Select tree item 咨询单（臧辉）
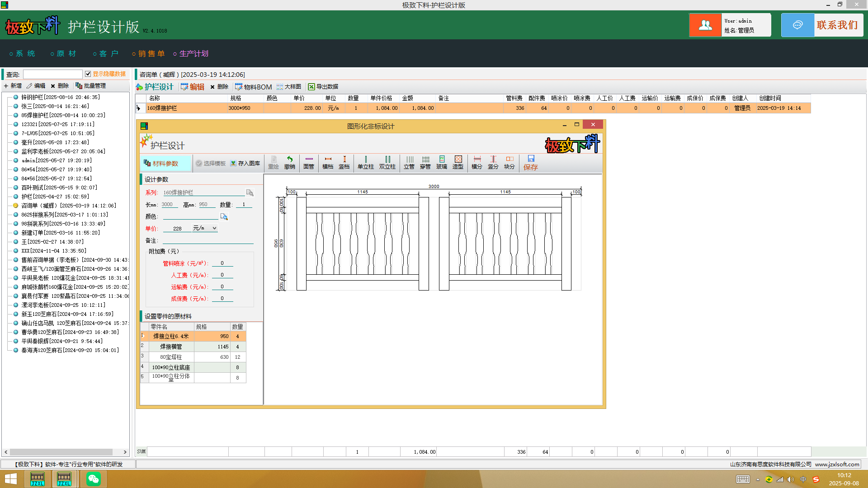The height and width of the screenshot is (488, 868). (x=69, y=206)
